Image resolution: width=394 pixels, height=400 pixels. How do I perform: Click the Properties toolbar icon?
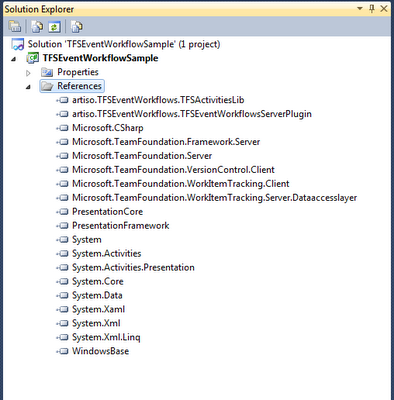(x=15, y=27)
